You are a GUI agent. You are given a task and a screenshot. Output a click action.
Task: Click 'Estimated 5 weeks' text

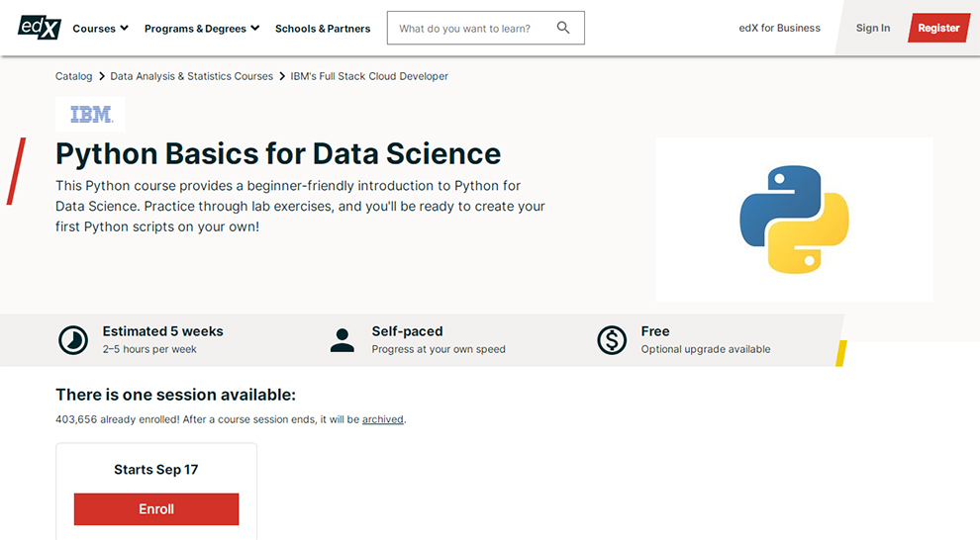pos(162,331)
